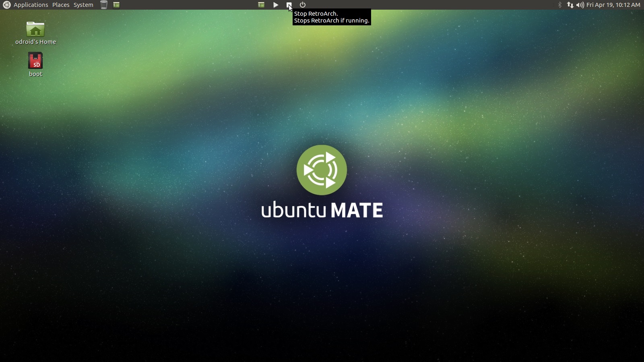644x362 pixels.
Task: Select the boot label under the SD icon
Action: point(35,74)
